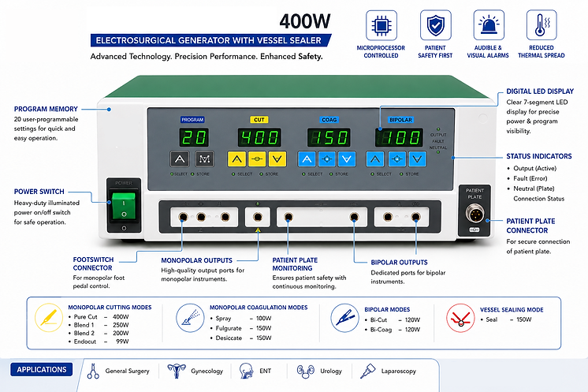Screen dimensions: 588x392
Task: Click the Laparoscopy instrument icon
Action: click(367, 371)
